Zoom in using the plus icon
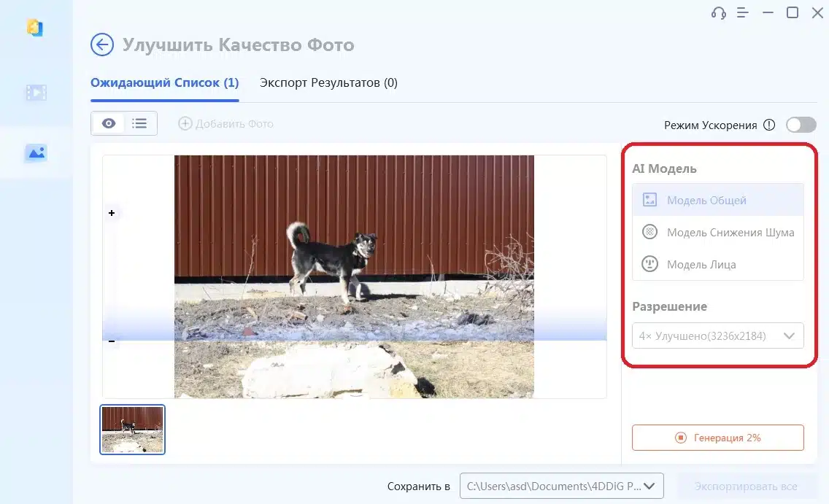The height and width of the screenshot is (504, 829). coord(112,213)
